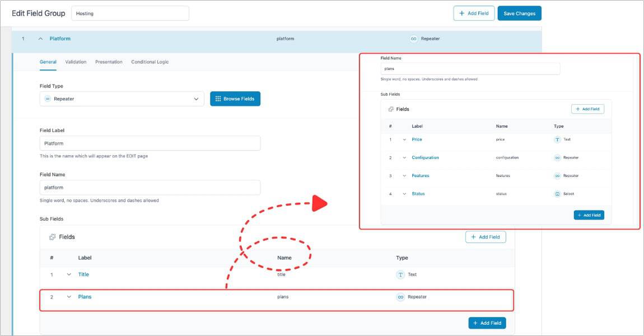Screen dimensions: 644x336
Task: Open the Title sub field link
Action: [x=83, y=274]
